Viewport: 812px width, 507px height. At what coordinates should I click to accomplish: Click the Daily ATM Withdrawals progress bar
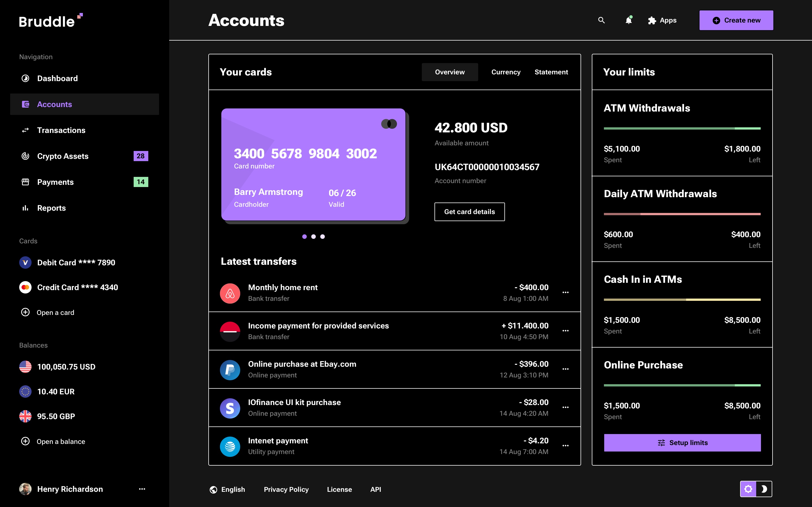[x=682, y=214]
